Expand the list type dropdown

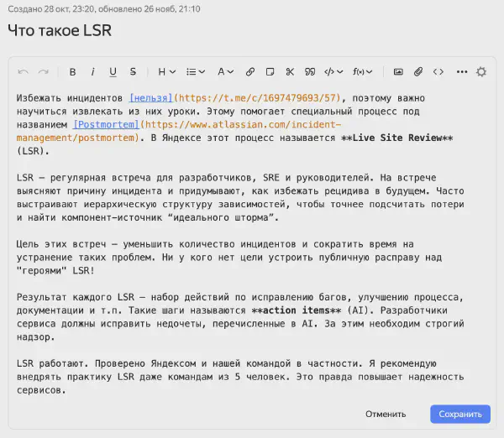[196, 72]
